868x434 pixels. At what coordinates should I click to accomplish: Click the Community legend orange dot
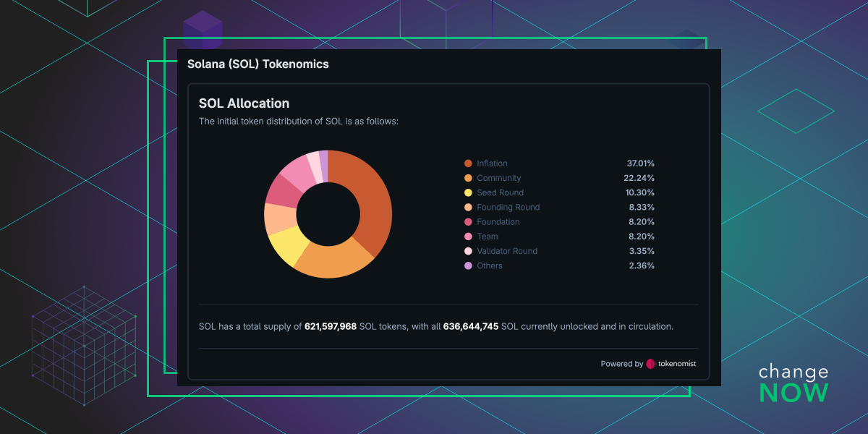[468, 178]
